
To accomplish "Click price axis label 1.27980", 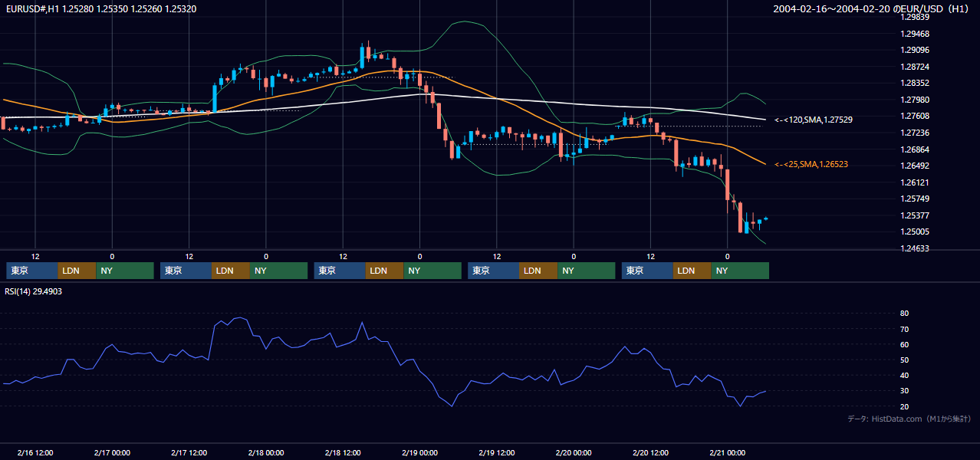I will (x=915, y=100).
